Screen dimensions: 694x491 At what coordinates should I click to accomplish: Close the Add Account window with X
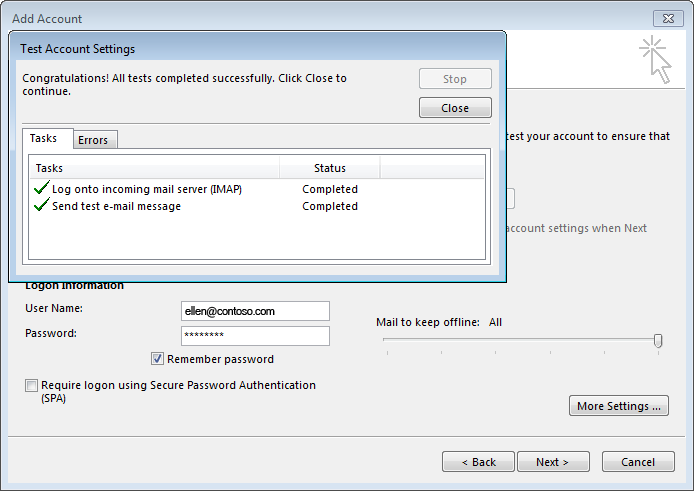668,19
